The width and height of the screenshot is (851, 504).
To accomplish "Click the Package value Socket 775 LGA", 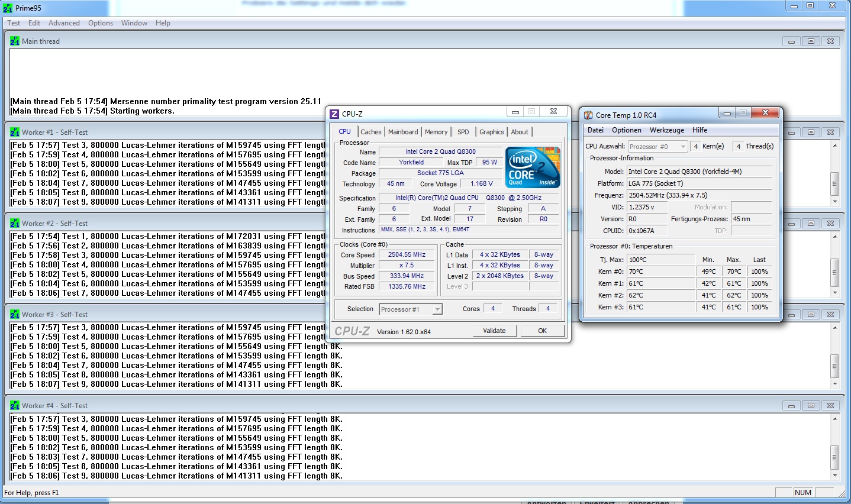I will [440, 173].
